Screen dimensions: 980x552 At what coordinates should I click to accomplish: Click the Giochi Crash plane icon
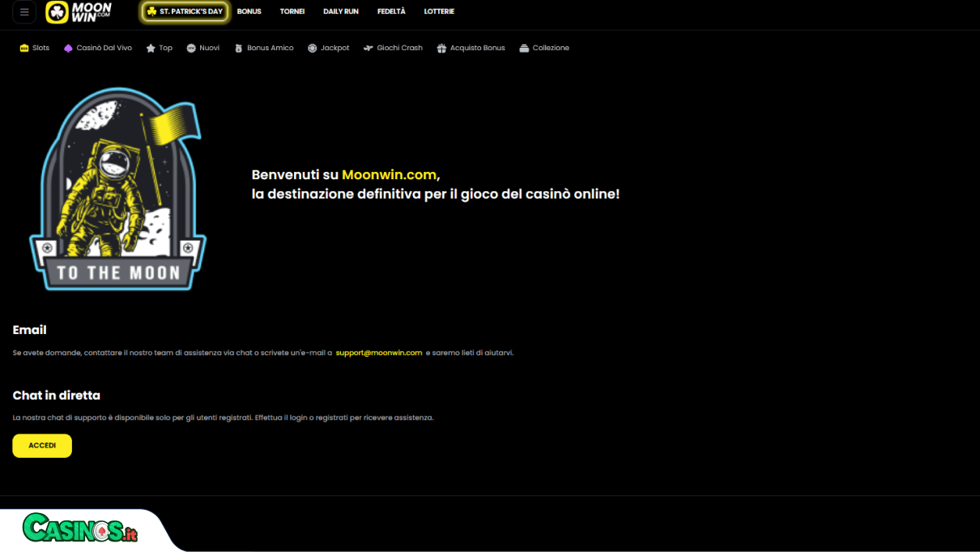tap(369, 49)
